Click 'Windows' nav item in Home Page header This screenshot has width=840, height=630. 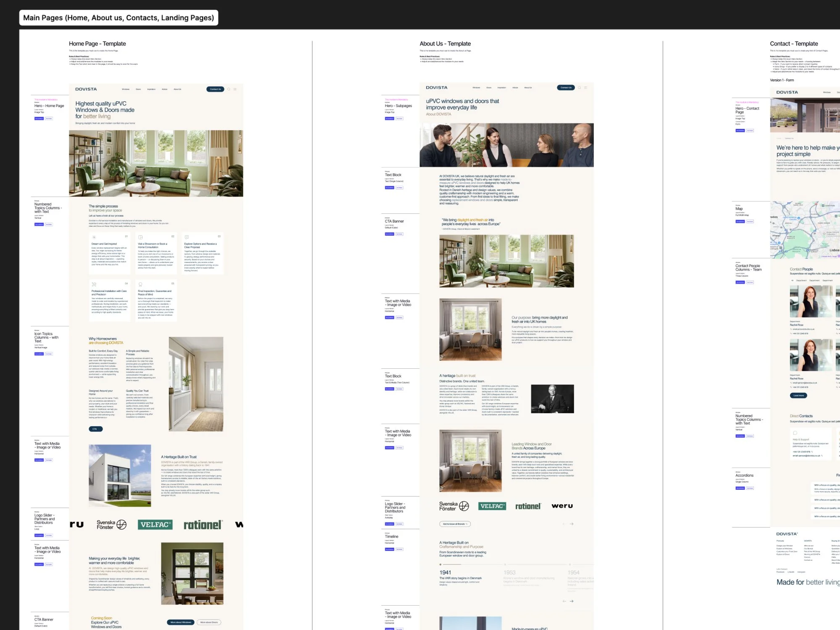click(x=126, y=89)
